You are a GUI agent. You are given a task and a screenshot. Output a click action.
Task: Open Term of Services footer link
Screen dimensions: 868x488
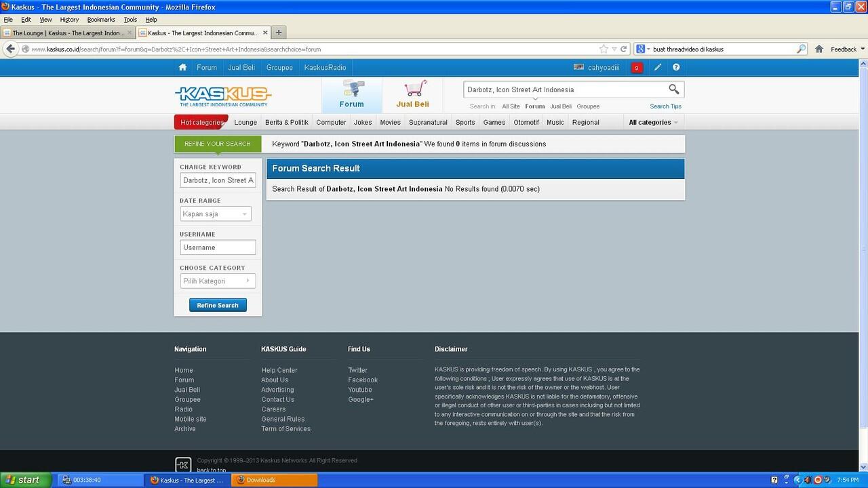[x=285, y=428]
